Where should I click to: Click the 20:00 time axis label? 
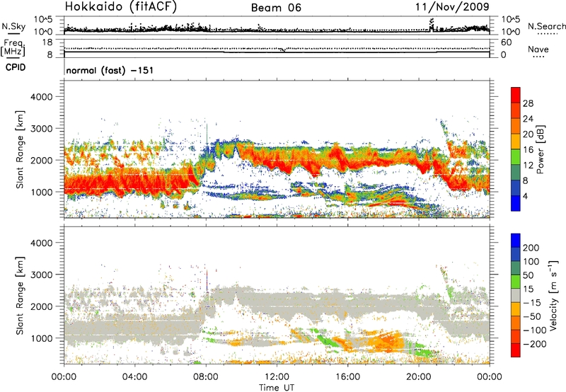[x=418, y=377]
